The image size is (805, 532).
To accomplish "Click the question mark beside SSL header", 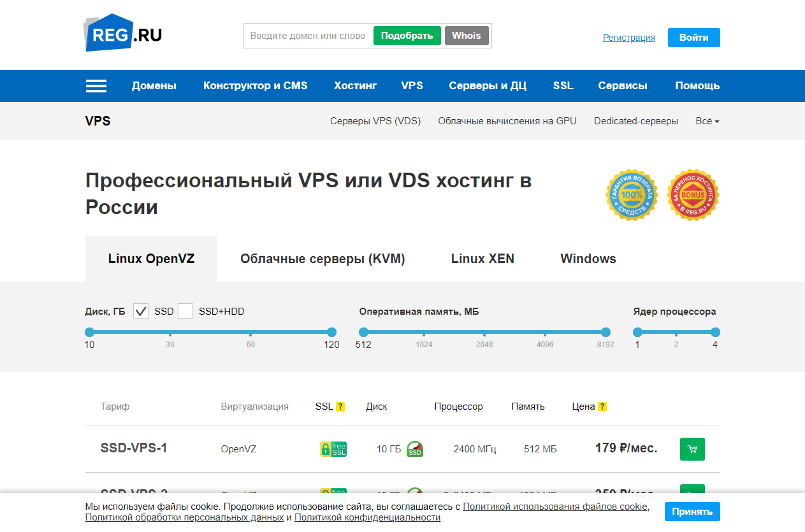I will (x=340, y=406).
